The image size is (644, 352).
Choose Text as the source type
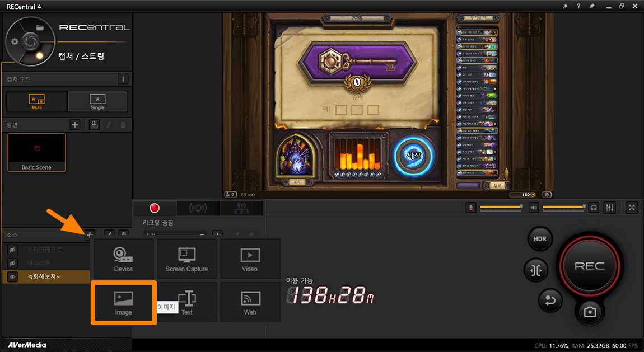(186, 302)
